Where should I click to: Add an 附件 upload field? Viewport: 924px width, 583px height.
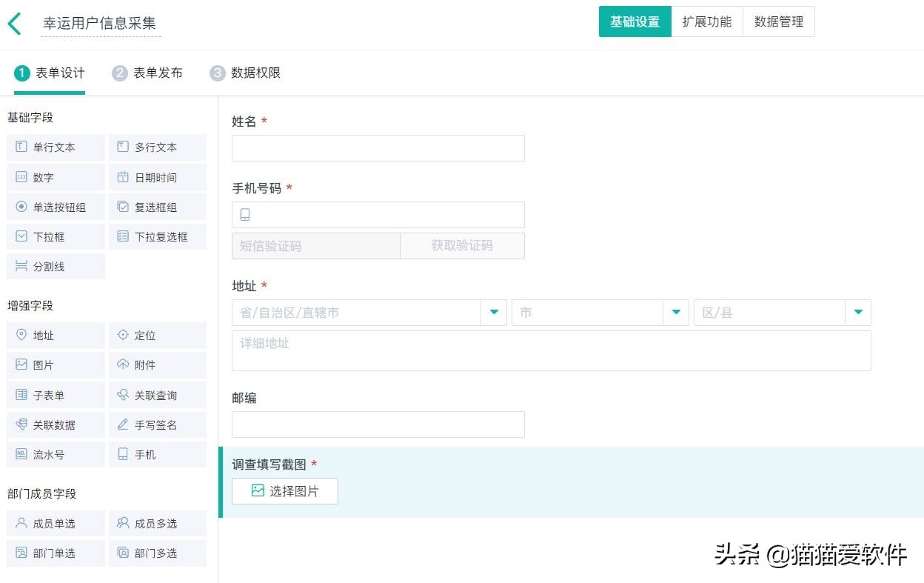click(158, 364)
